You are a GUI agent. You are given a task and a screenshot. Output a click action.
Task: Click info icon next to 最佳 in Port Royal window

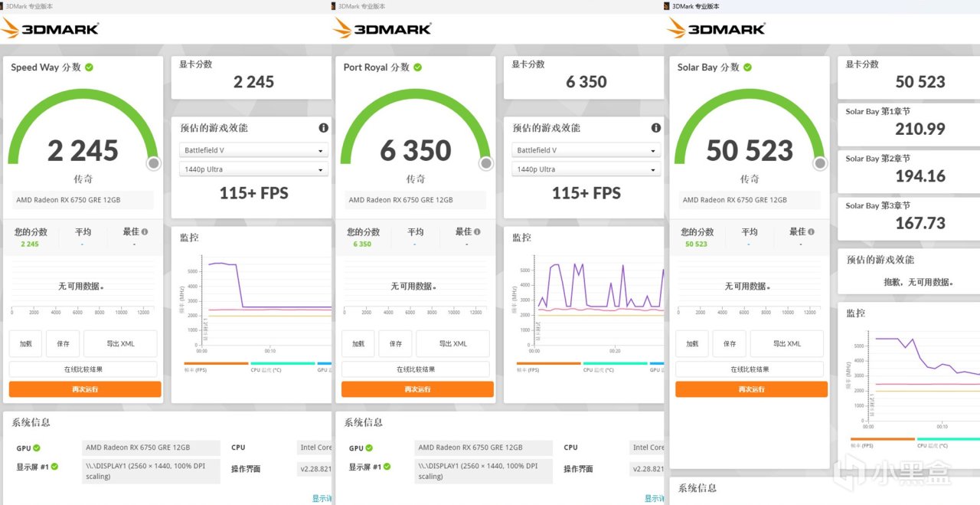477,231
